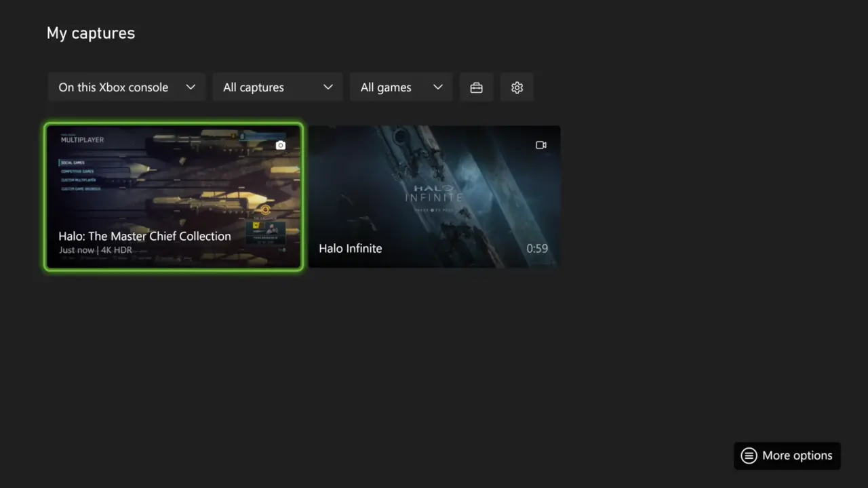Click the chevron on the All games filter
This screenshot has width=868, height=488.
point(437,87)
